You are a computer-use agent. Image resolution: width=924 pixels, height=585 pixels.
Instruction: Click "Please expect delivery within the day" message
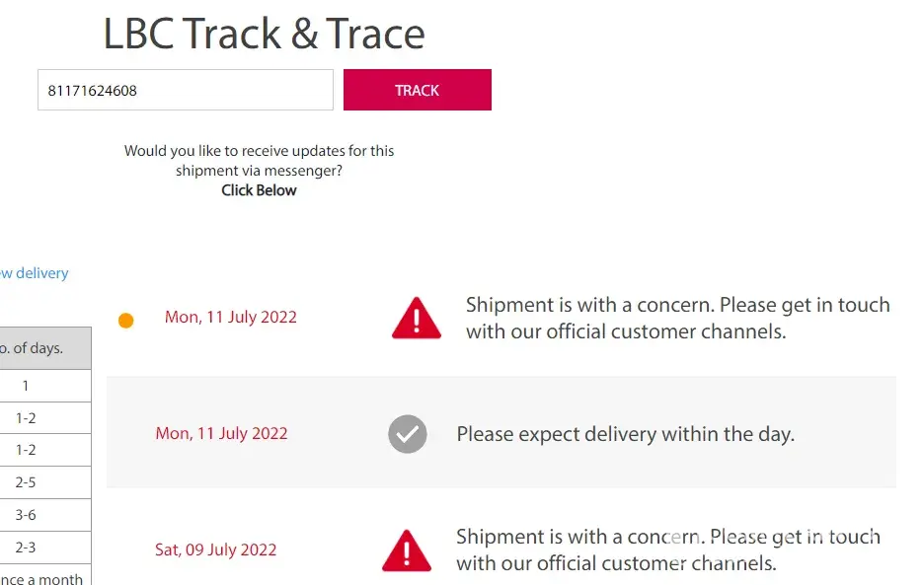(x=625, y=434)
